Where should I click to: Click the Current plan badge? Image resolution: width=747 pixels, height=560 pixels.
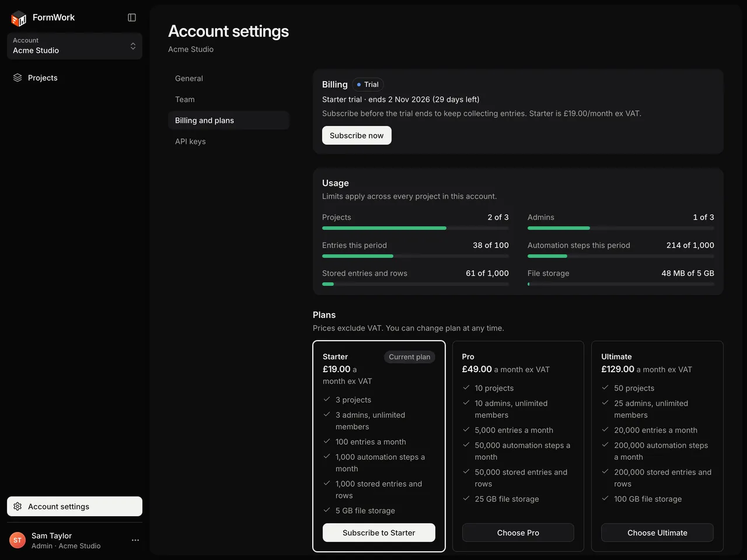tap(410, 357)
